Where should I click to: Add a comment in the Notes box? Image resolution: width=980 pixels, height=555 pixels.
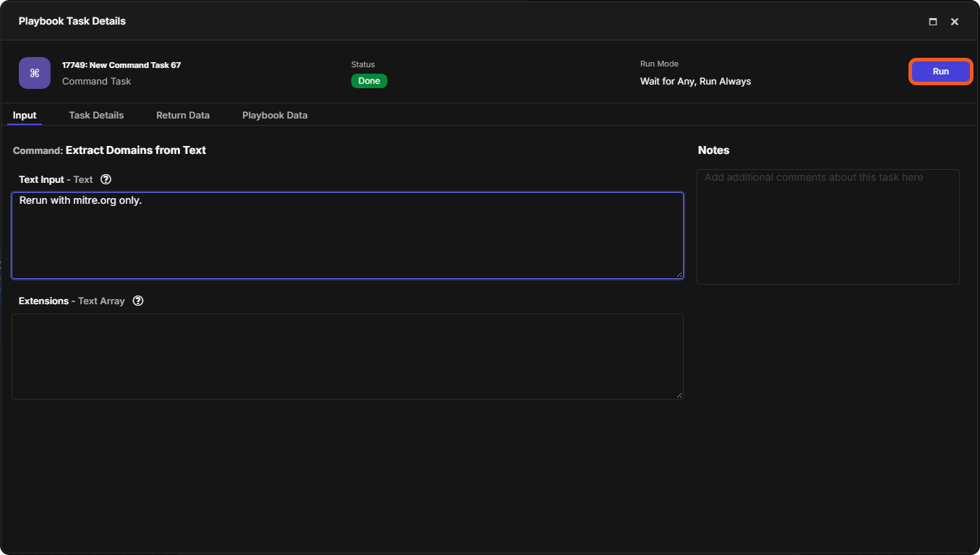click(x=828, y=227)
